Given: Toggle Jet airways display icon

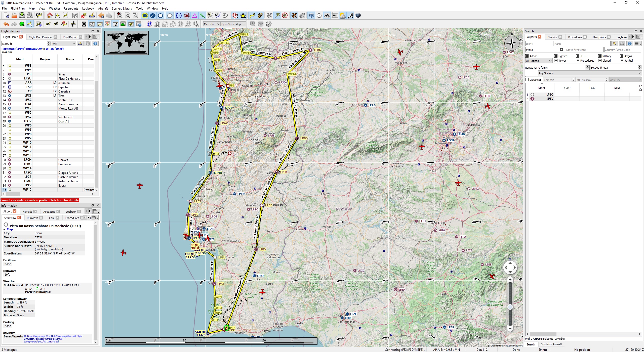Looking at the screenshot, I should pos(218,16).
